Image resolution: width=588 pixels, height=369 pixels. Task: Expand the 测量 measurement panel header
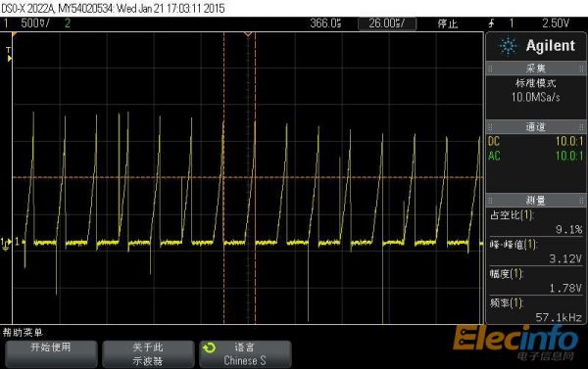pos(535,201)
